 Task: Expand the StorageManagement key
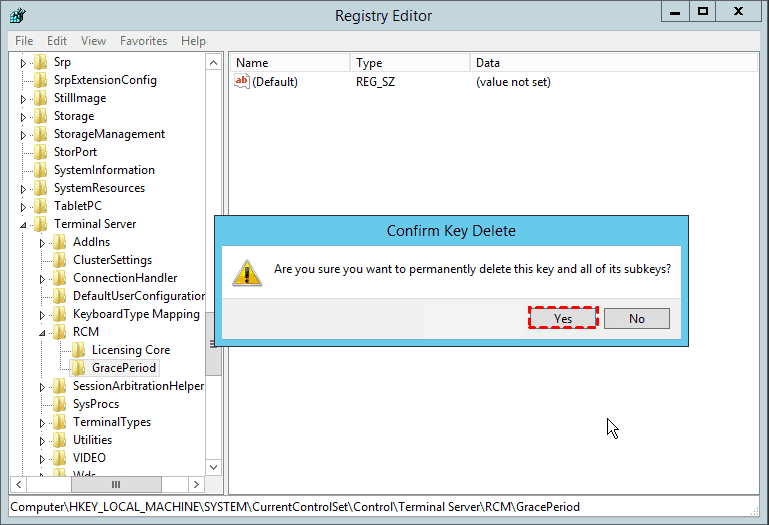coord(23,135)
